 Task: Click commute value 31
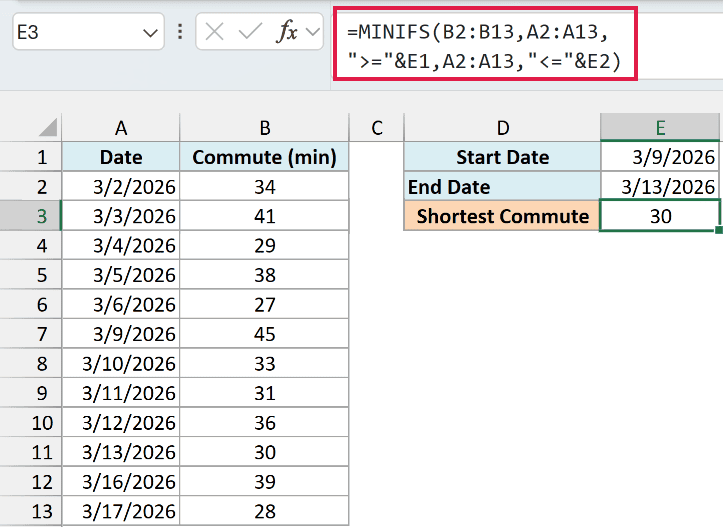click(265, 393)
